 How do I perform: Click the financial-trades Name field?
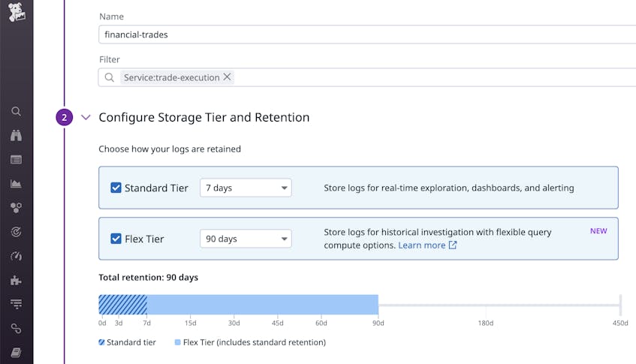367,35
